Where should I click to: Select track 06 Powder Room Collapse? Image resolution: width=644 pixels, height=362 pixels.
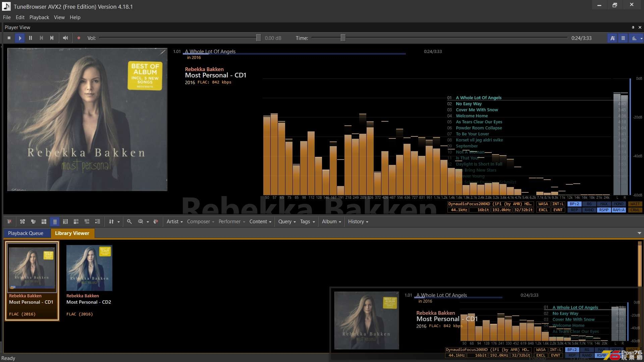[479, 128]
